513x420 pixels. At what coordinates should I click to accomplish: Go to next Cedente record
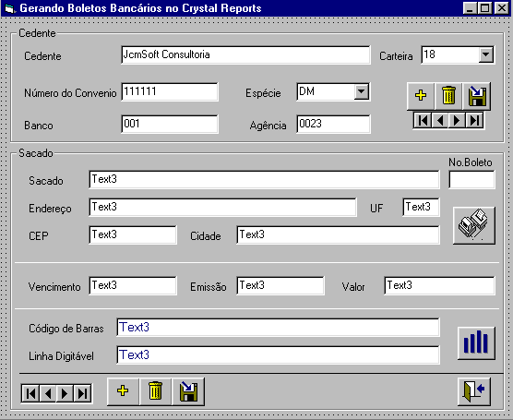coord(457,121)
